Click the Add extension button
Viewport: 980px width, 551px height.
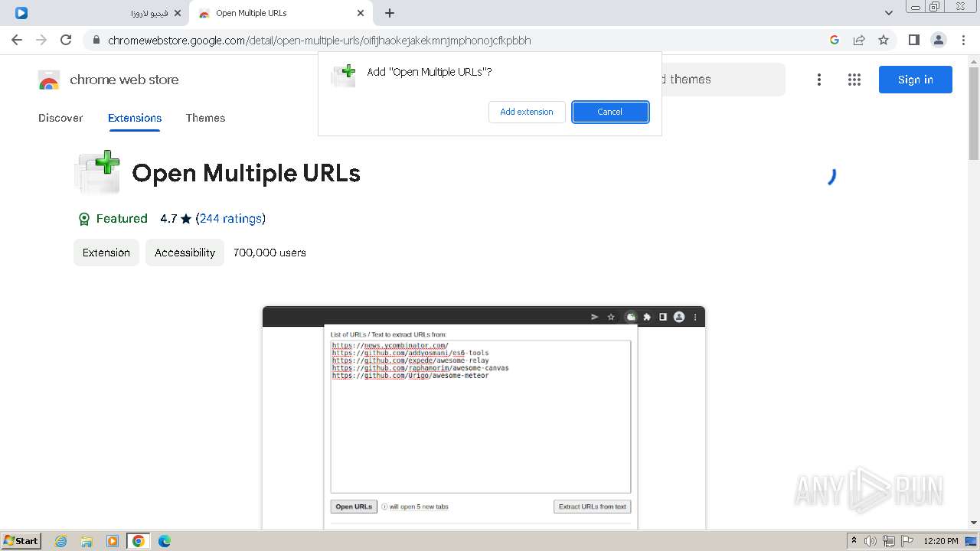[x=527, y=112]
